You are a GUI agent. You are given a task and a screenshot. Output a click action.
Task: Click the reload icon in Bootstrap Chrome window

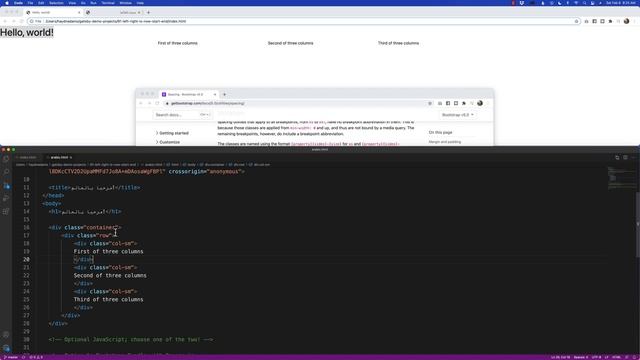[157, 103]
